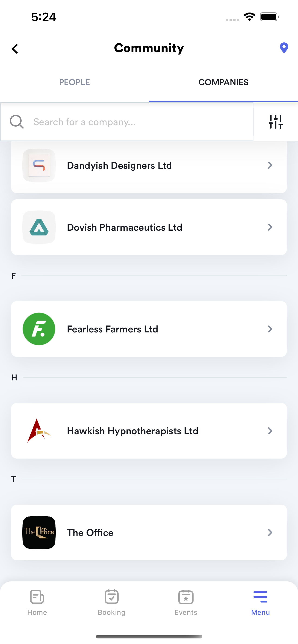Click the search magnifier icon
Viewport: 298px width, 644px height.
coord(16,122)
